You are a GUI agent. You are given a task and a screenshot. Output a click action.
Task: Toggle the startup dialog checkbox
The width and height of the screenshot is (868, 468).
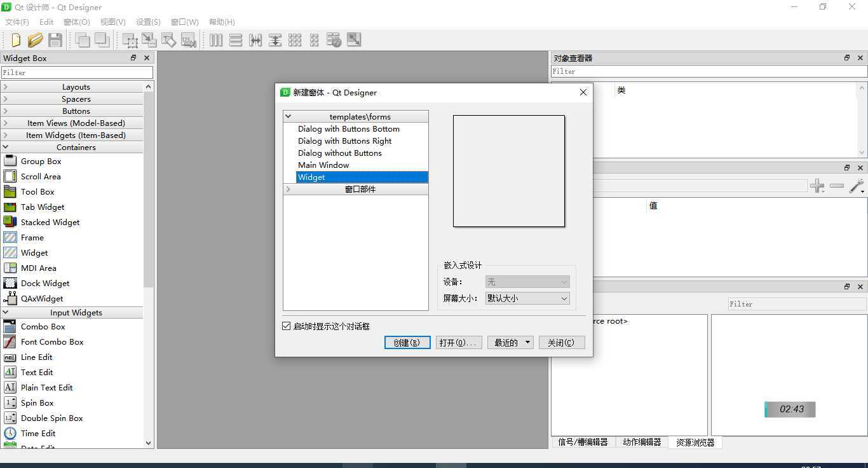click(x=286, y=326)
